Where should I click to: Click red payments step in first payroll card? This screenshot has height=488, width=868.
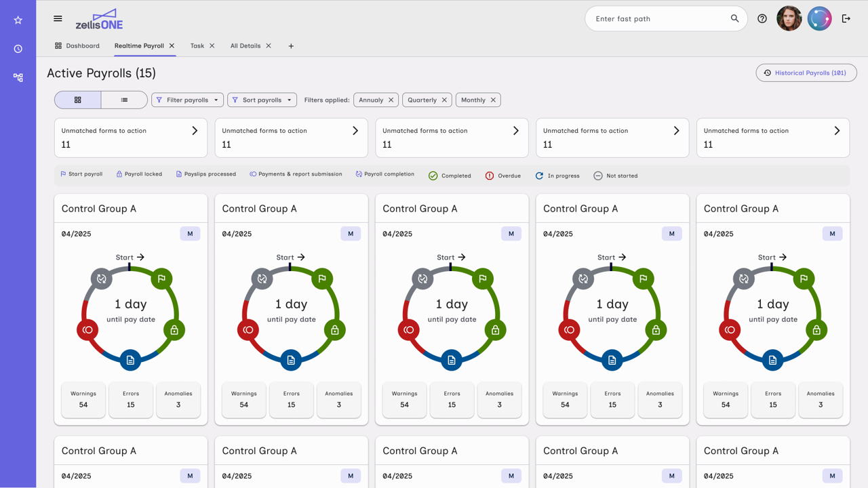click(x=87, y=330)
